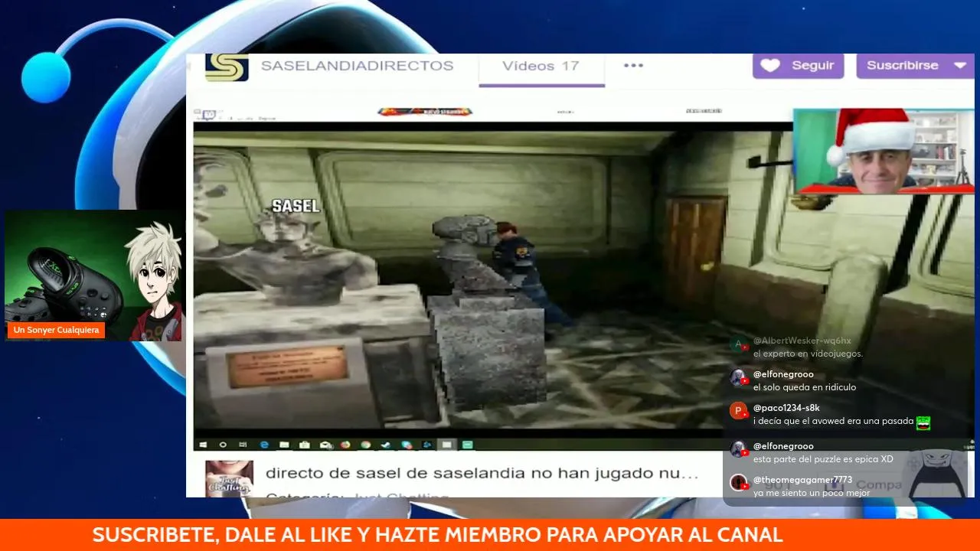Click the Seguir follow button
This screenshot has height=551, width=980.
tap(798, 66)
